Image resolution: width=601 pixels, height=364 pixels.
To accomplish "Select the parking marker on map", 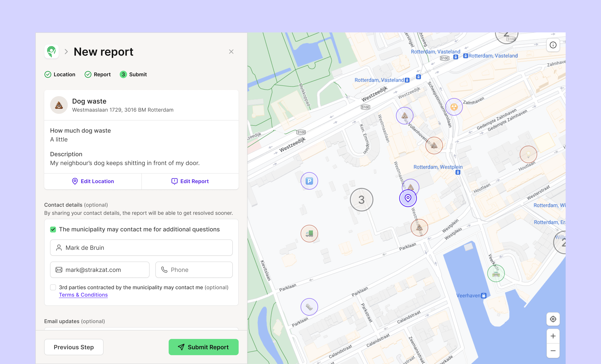I will pos(309,181).
